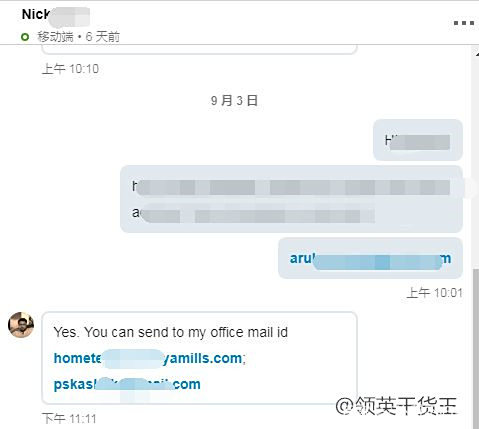
Task: Click the 移动端 · 6 天前 status text
Action: click(x=78, y=37)
